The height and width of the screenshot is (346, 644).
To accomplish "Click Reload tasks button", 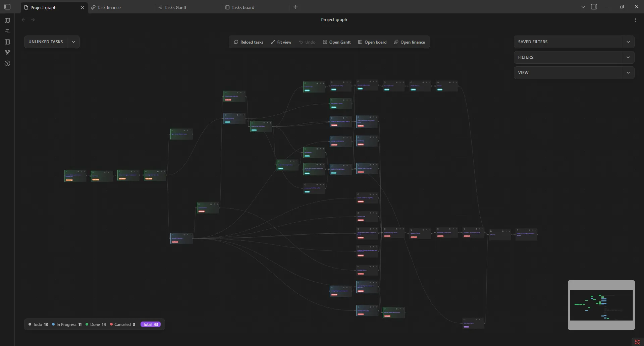I will tap(249, 42).
